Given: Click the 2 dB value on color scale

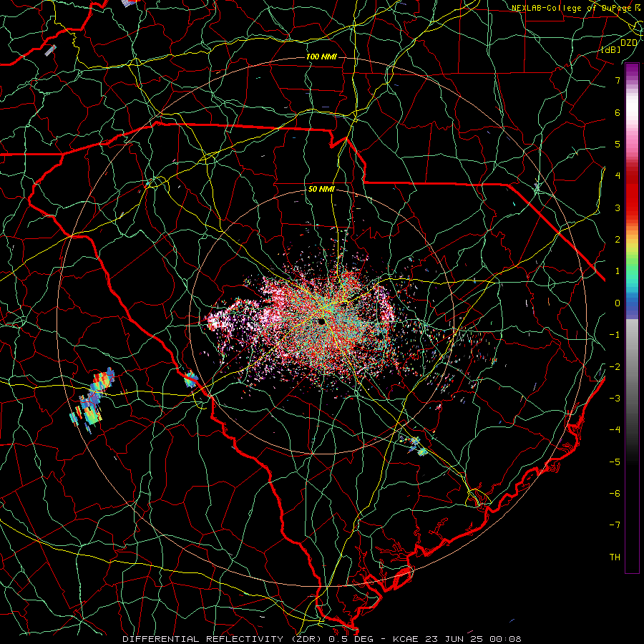Looking at the screenshot, I should pos(618,240).
